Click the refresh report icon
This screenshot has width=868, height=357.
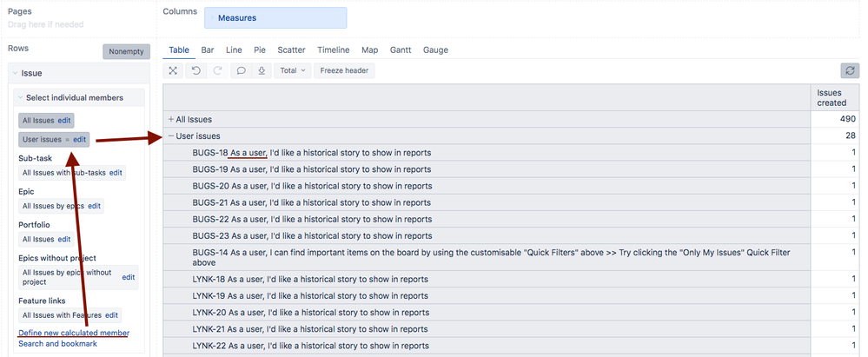(x=850, y=71)
